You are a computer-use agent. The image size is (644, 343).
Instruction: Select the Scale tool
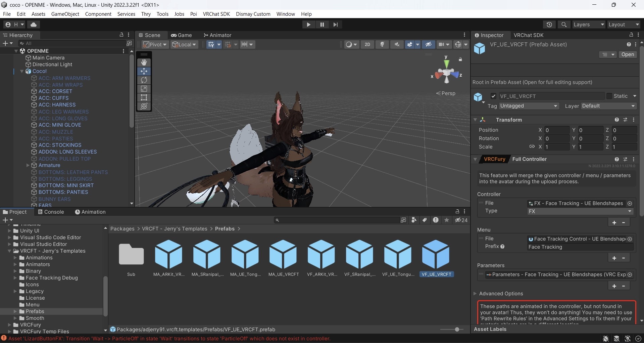tap(144, 89)
